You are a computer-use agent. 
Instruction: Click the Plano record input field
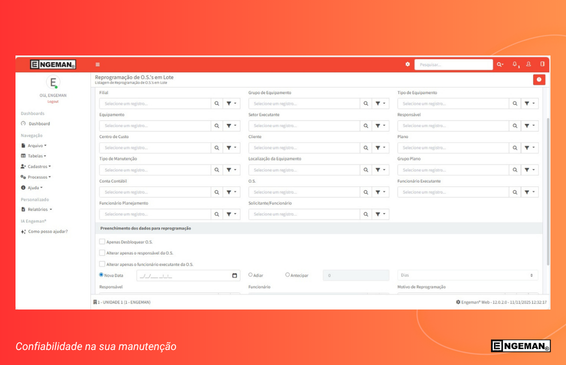pyautogui.click(x=453, y=148)
